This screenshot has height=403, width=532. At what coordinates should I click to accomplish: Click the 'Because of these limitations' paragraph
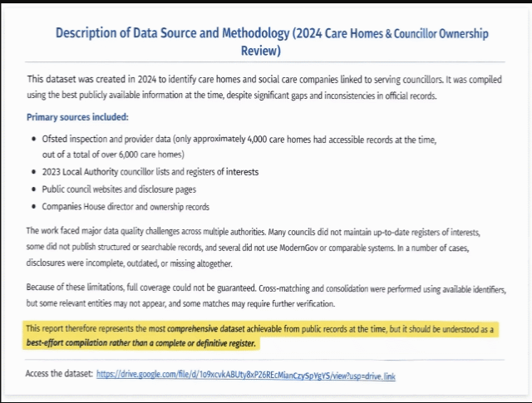(x=266, y=296)
